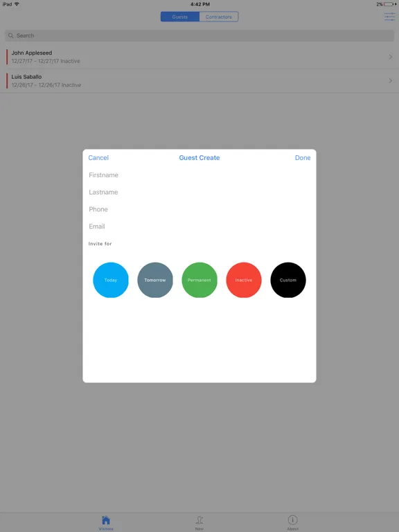Open the About info tab
Image resolution: width=399 pixels, height=532 pixels.
292,522
